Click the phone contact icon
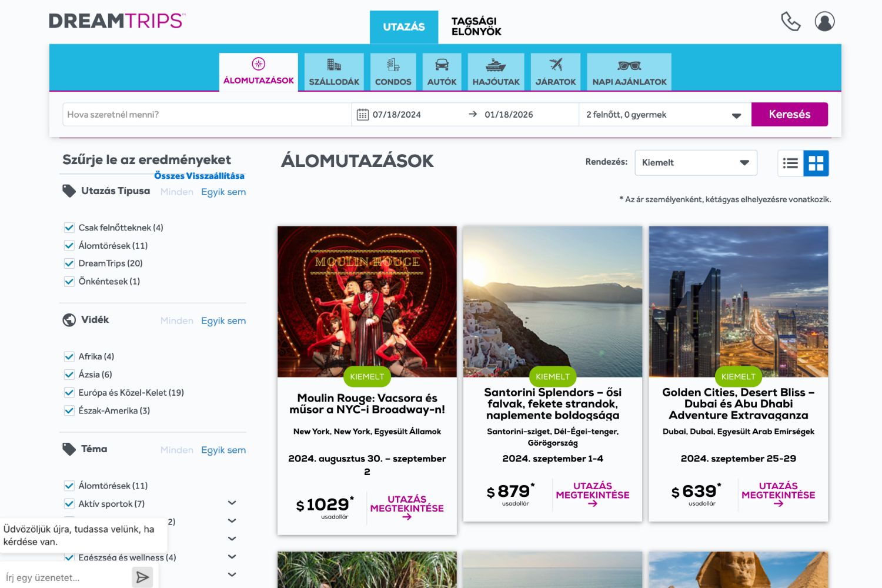Viewport: 882px width, 588px height. pos(790,22)
